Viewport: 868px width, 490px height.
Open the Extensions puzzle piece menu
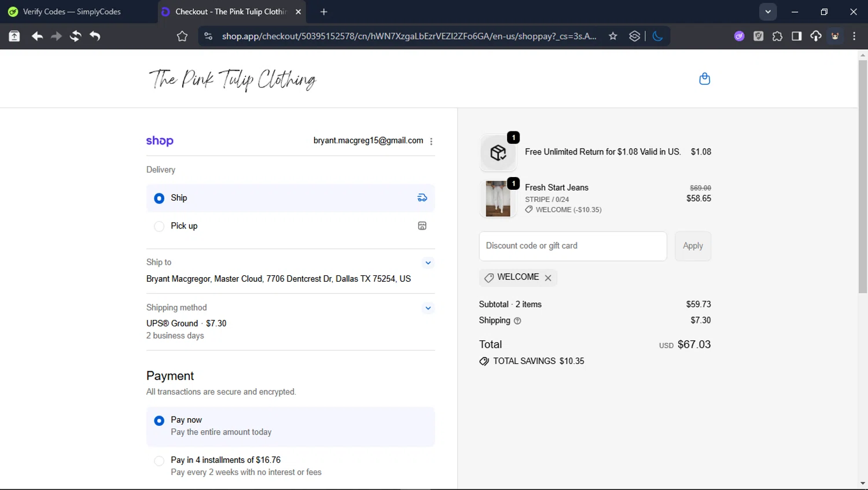coord(777,36)
